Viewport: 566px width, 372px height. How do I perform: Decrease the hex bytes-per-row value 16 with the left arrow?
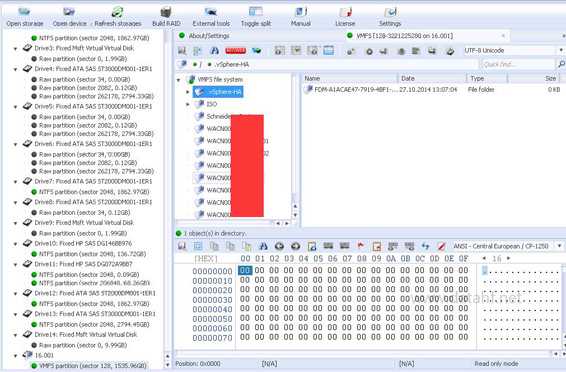click(x=484, y=258)
